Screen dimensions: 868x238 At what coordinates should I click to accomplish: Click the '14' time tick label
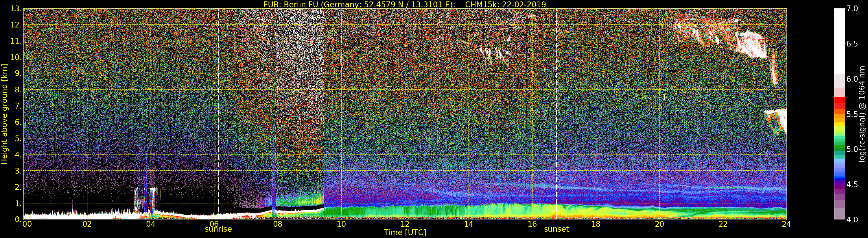coord(468,224)
